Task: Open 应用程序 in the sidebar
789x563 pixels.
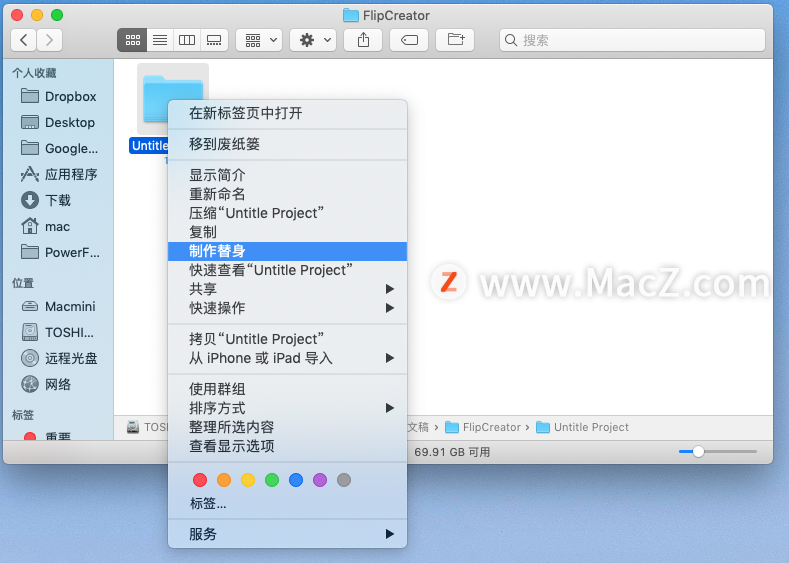Action: coord(59,174)
